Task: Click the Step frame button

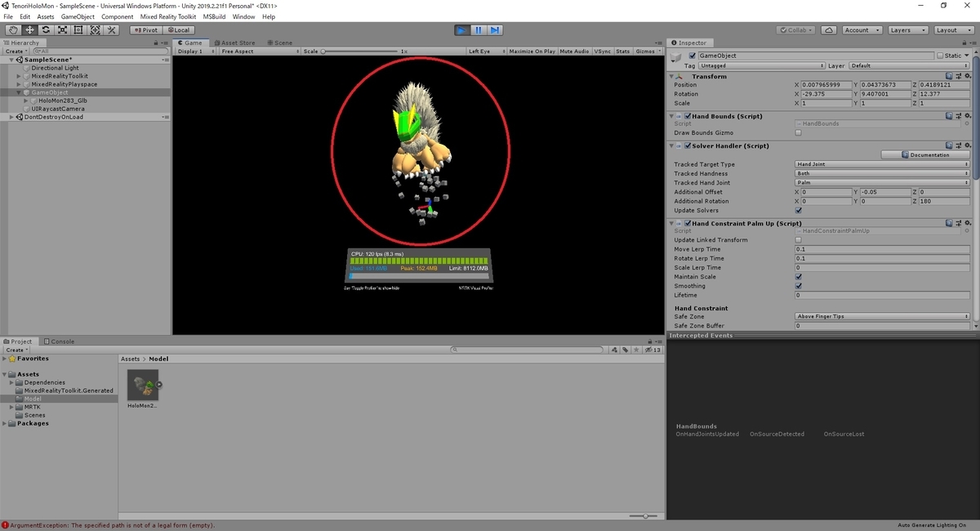Action: click(495, 30)
